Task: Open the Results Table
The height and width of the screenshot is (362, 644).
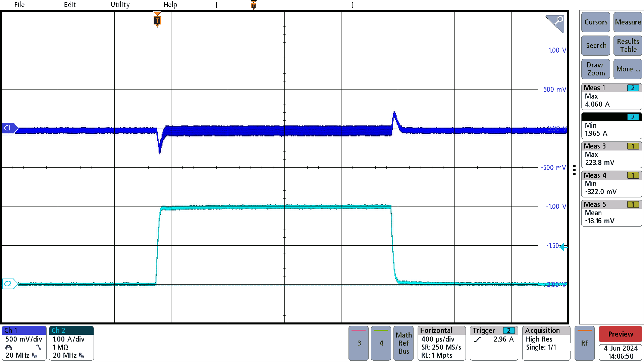Action: click(628, 46)
